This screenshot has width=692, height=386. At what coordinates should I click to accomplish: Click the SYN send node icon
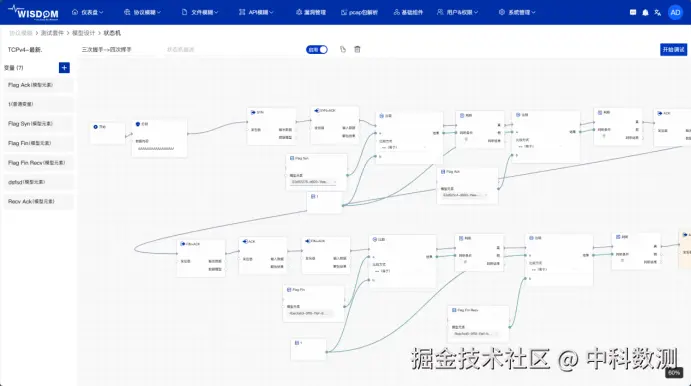coord(253,112)
